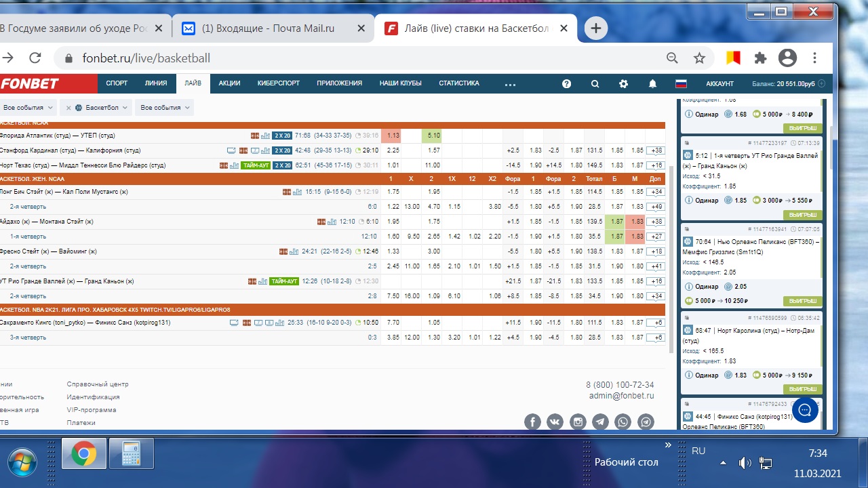Click the search magnifier in Fonbet header
Screen dimensions: 868x488
(x=595, y=84)
